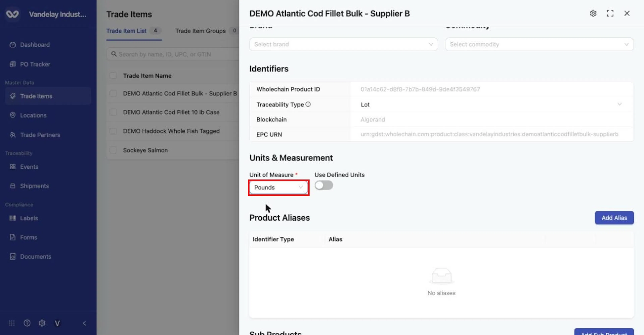Close the trade item detail panel
The width and height of the screenshot is (644, 335).
[627, 13]
